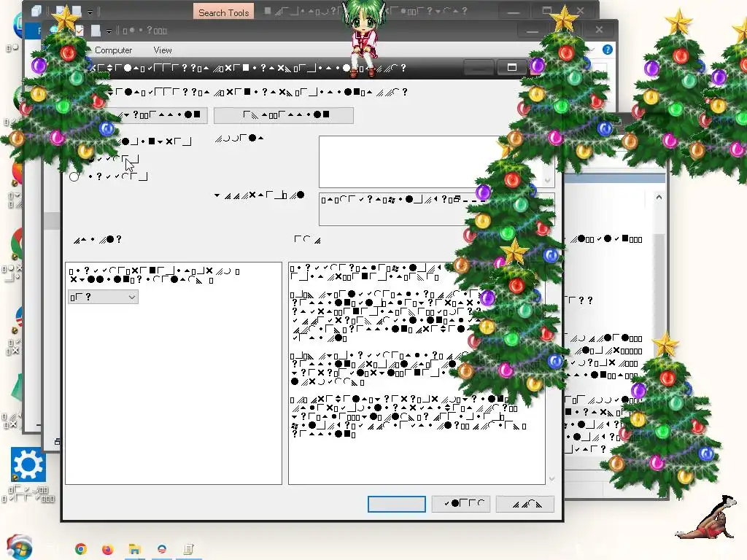Open the Computer ribbon tab
Image resolution: width=747 pixels, height=560 pixels.
pos(113,50)
